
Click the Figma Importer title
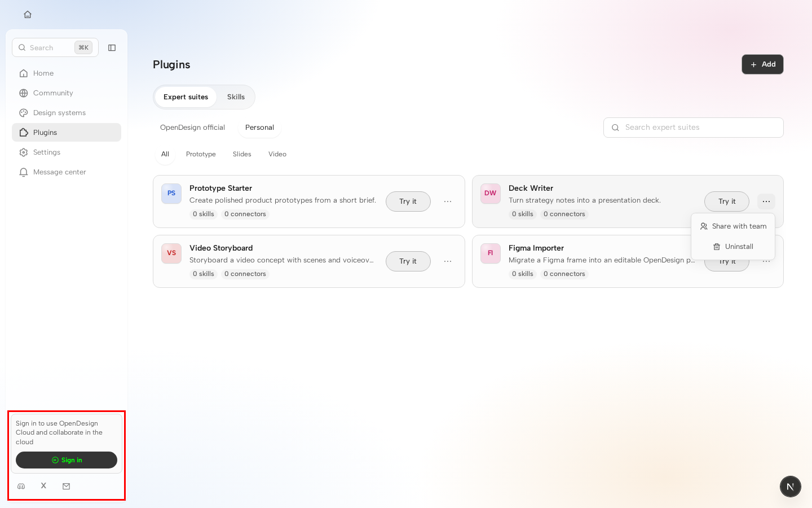pos(536,248)
